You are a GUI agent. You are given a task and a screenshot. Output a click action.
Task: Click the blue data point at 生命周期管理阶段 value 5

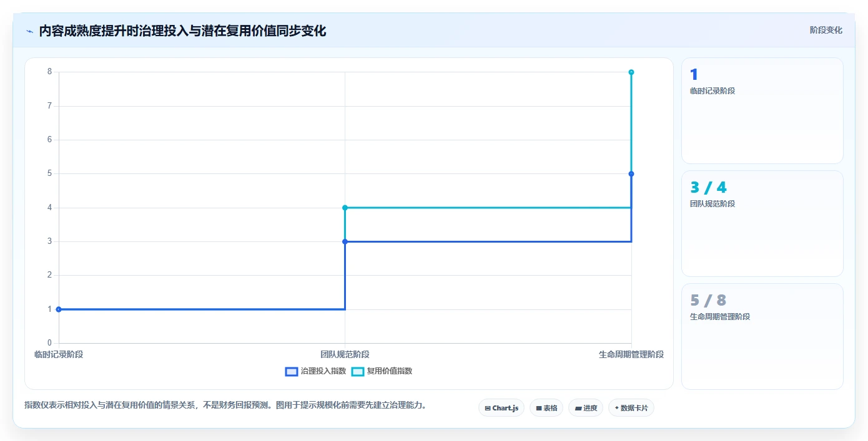point(631,174)
